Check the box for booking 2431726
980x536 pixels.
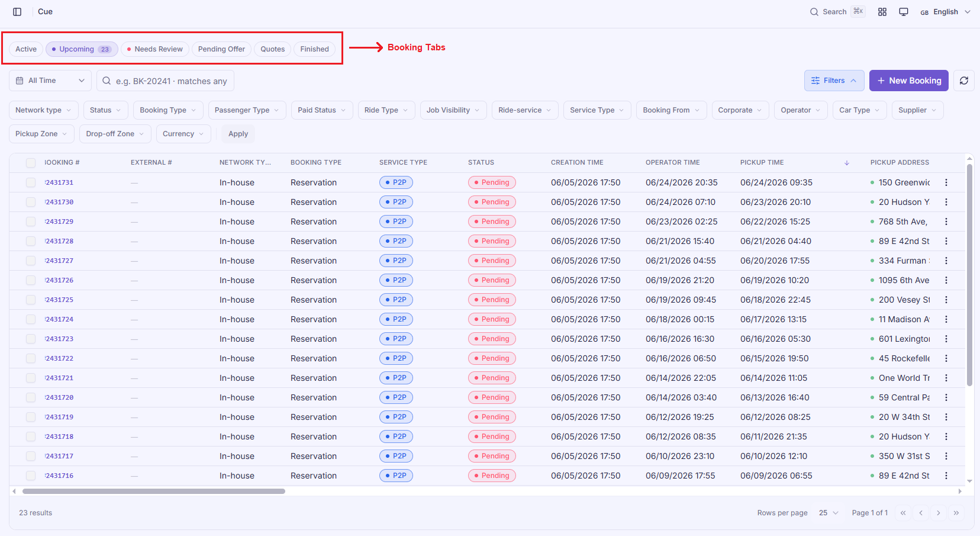31,280
